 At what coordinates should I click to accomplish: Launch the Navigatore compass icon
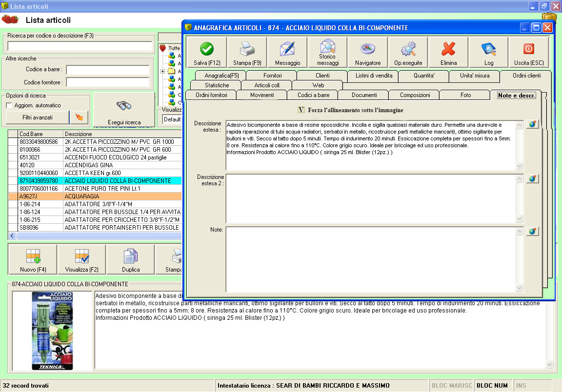(367, 49)
